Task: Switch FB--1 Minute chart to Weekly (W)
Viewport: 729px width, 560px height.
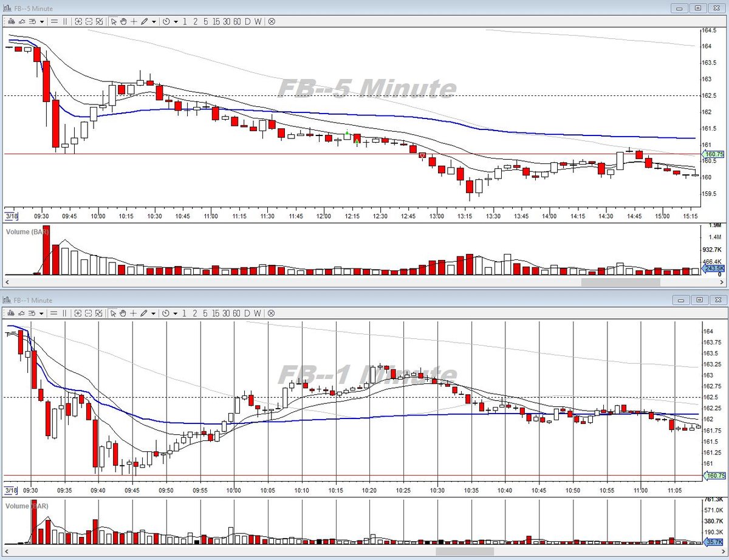Action: tap(258, 313)
